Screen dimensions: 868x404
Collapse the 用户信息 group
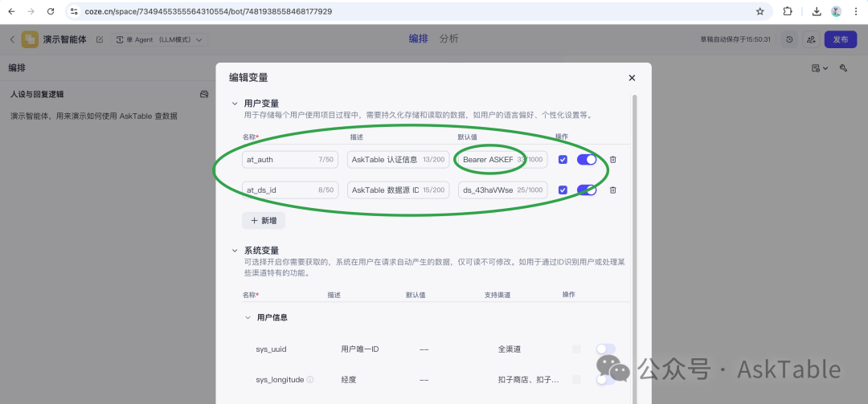coord(248,318)
